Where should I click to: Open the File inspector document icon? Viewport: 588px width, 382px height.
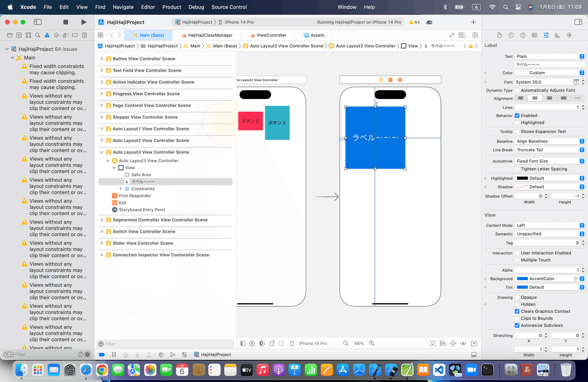(499, 35)
